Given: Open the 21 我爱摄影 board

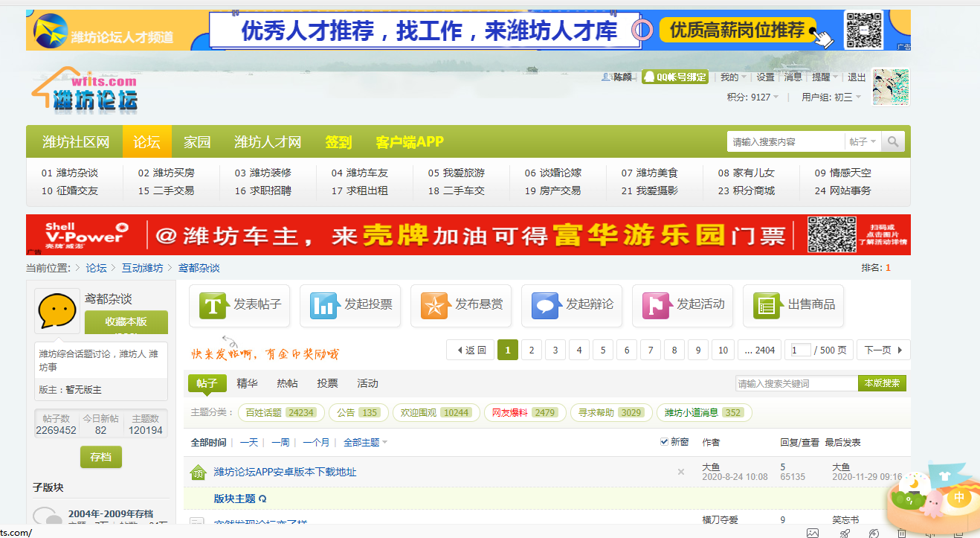Looking at the screenshot, I should coord(650,190).
